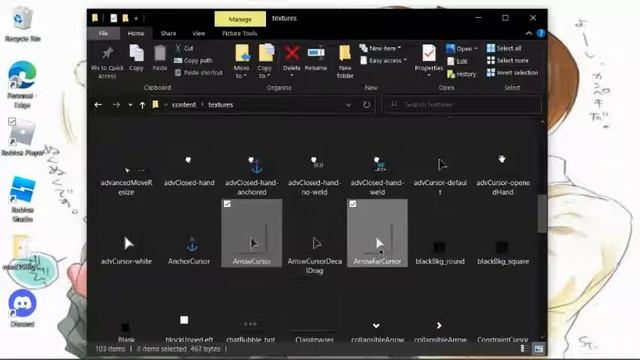Select the AnchorCursor file
This screenshot has height=360, width=640.
click(x=189, y=249)
